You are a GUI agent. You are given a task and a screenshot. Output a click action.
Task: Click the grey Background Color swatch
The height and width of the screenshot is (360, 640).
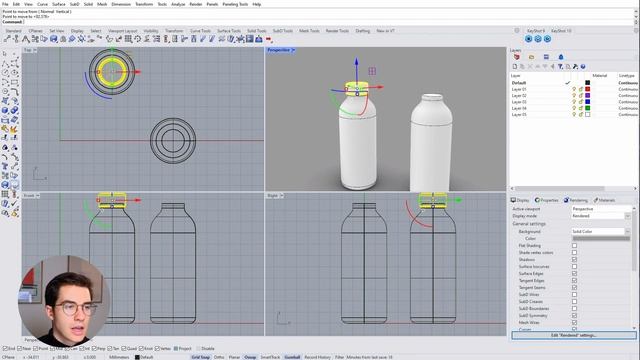click(x=601, y=238)
